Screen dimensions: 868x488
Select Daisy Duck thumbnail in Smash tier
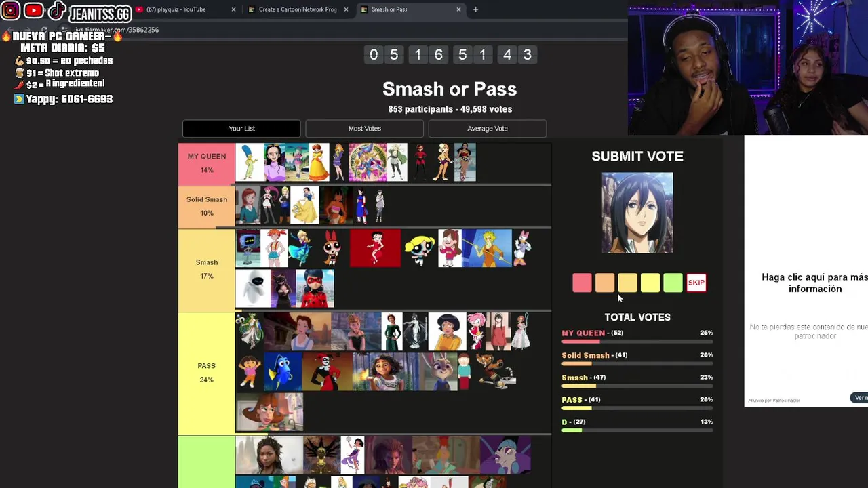click(523, 248)
